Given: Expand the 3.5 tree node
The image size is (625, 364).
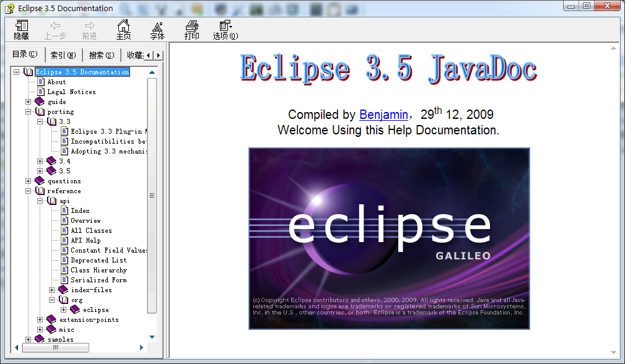Looking at the screenshot, I should (x=40, y=171).
